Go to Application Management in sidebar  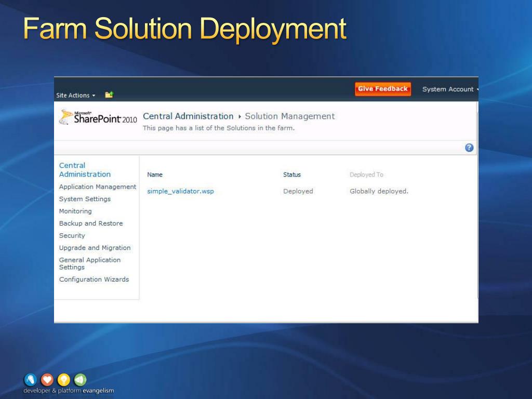97,187
